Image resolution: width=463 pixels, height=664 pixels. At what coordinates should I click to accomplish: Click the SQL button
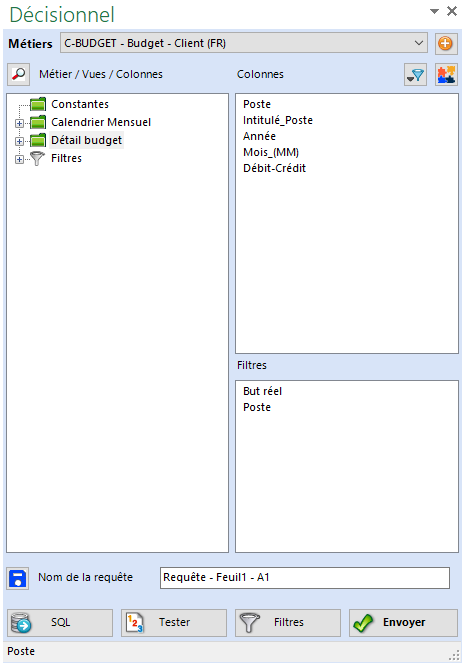pos(60,622)
